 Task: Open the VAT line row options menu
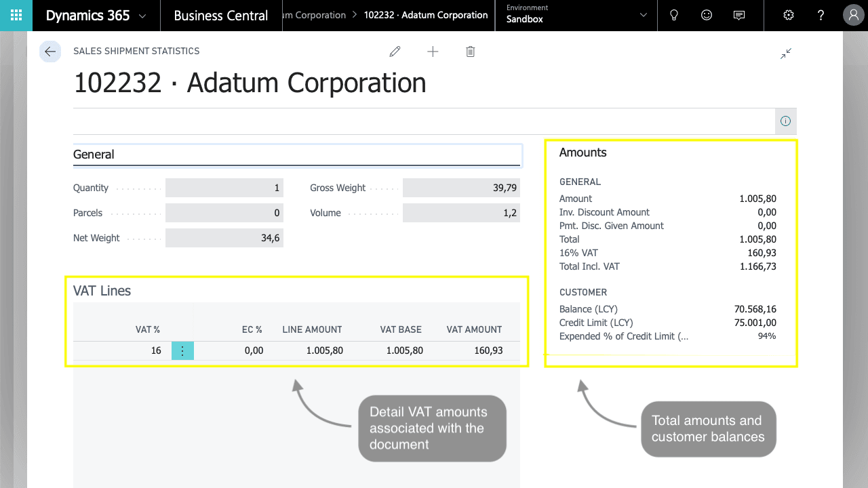(x=182, y=350)
